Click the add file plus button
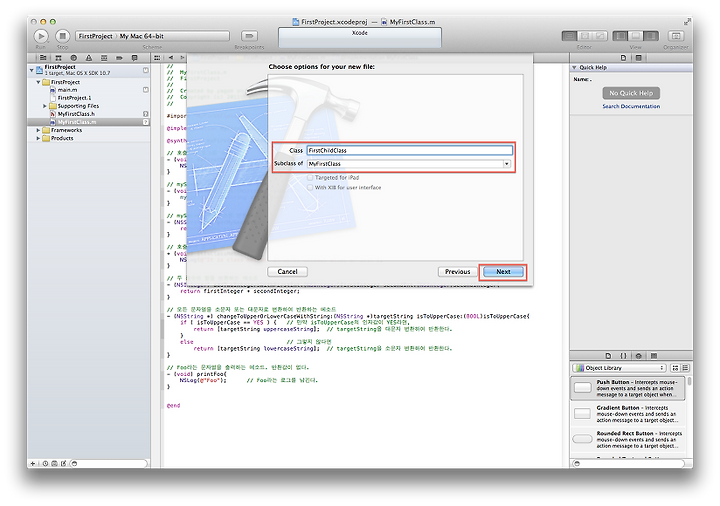 [x=33, y=464]
